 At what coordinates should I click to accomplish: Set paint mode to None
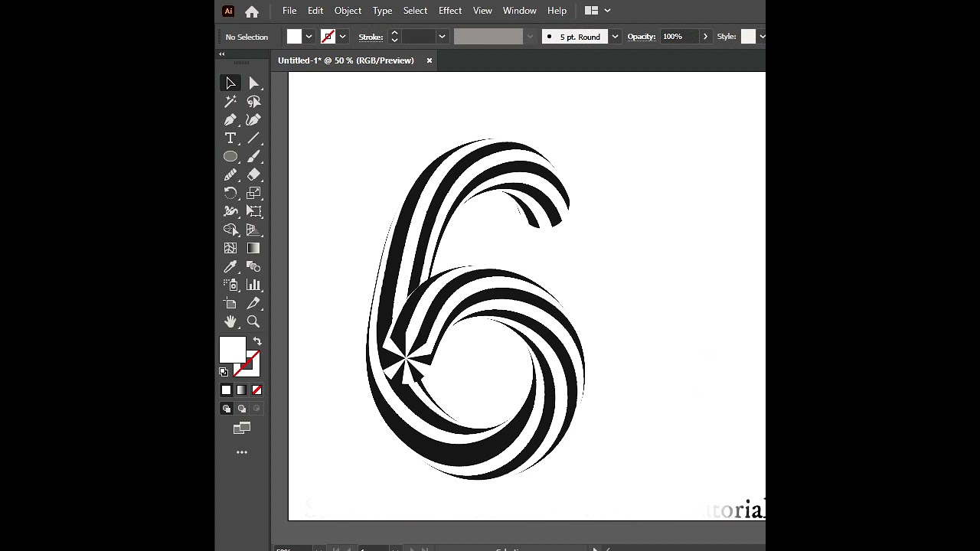coord(257,390)
